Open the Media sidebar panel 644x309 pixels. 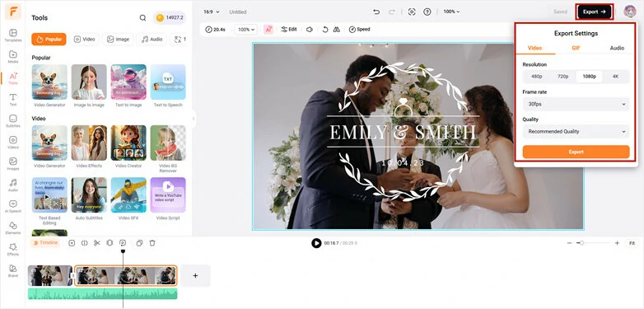[x=12, y=57]
